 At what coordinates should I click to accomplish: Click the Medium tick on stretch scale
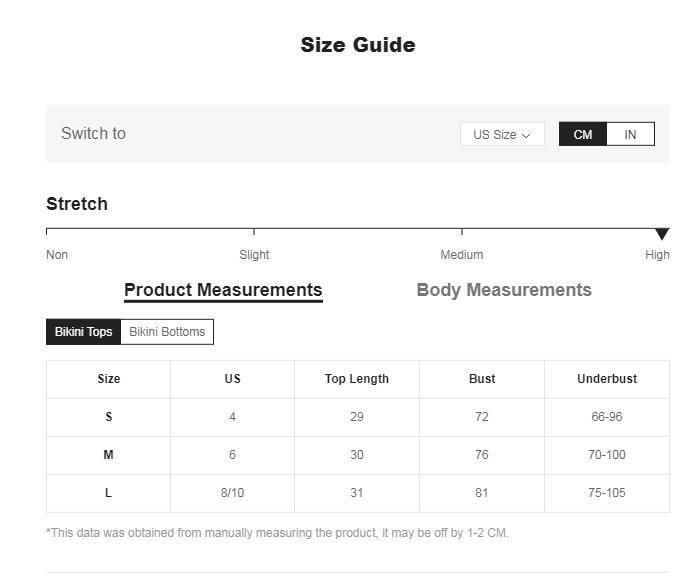pos(462,231)
